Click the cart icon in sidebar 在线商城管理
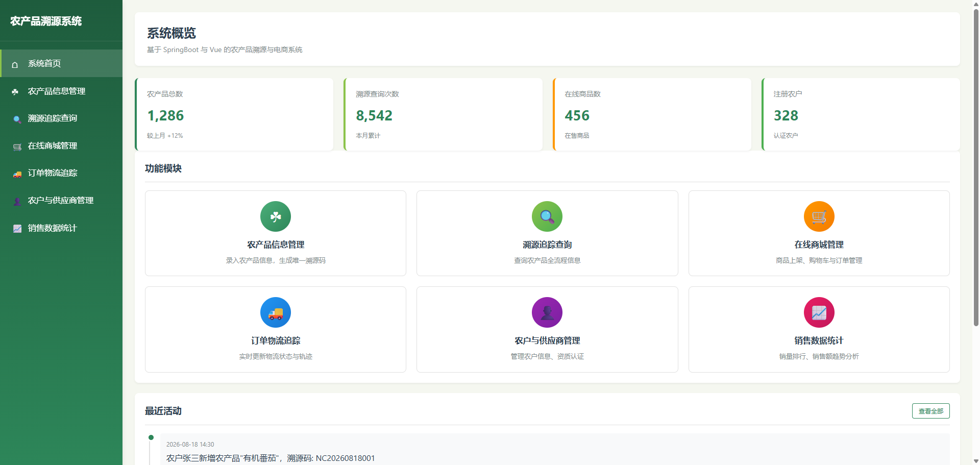The width and height of the screenshot is (980, 465). point(17,146)
